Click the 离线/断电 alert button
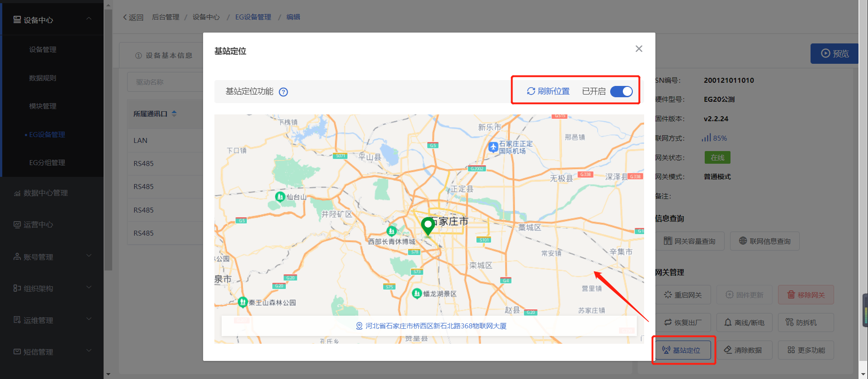The image size is (868, 379). (x=745, y=322)
